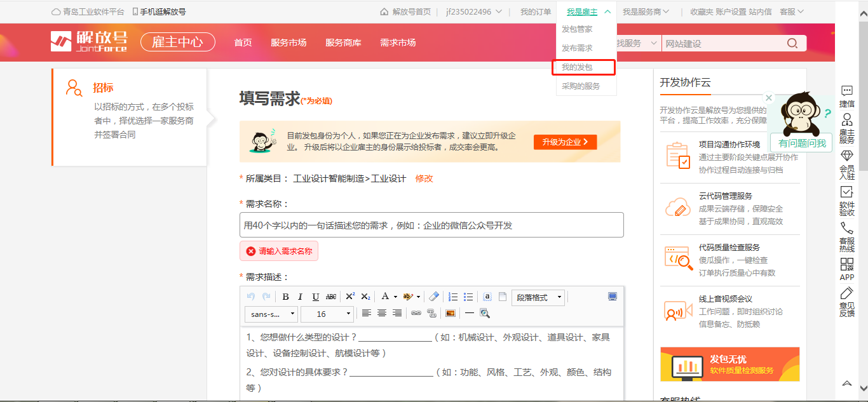The image size is (868, 402).
Task: Open the font color picker arrow
Action: click(395, 297)
